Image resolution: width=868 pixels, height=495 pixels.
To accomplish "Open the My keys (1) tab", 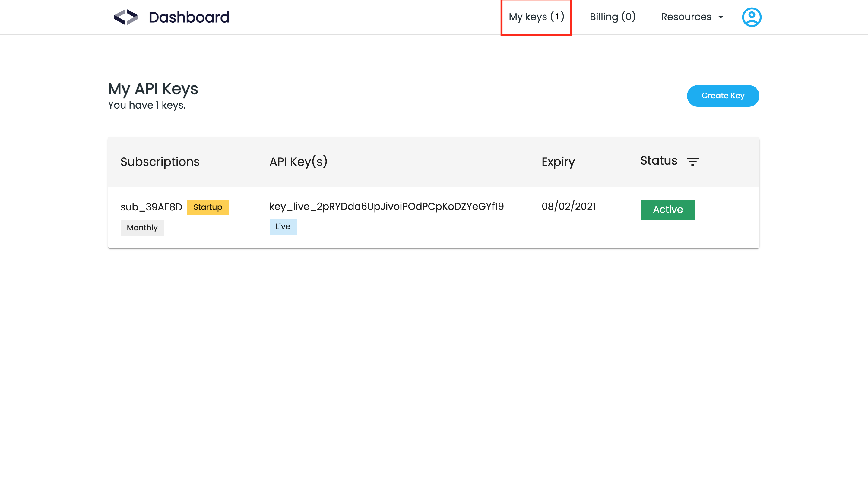I will tap(536, 17).
